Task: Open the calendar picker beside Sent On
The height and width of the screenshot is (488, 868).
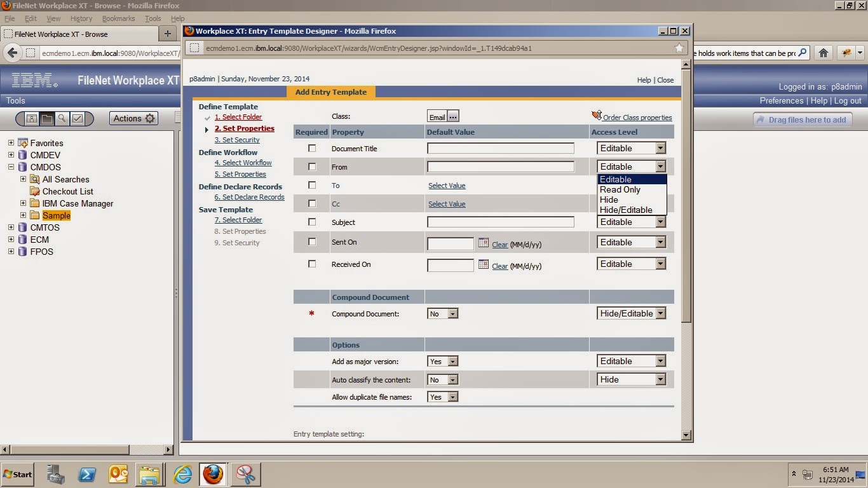Action: [482, 243]
